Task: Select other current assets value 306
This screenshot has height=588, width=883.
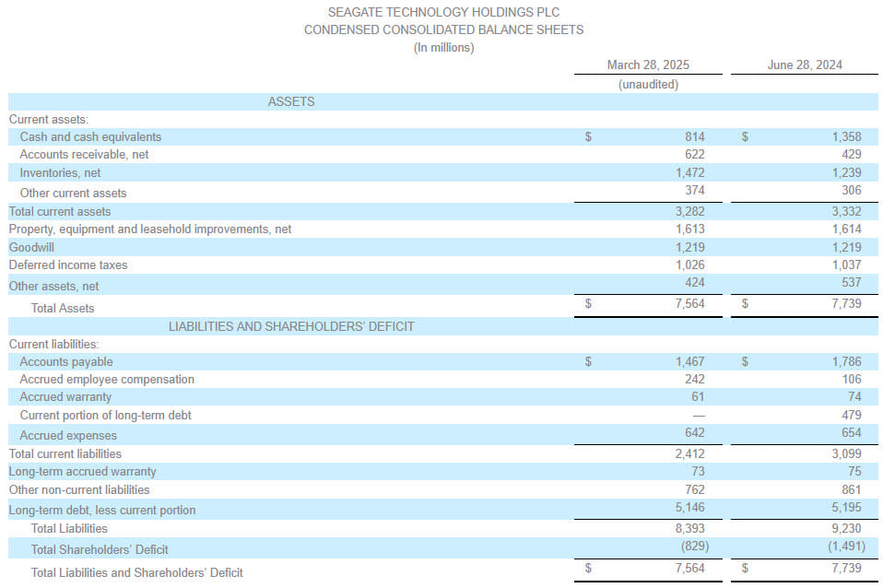Action: [x=852, y=191]
